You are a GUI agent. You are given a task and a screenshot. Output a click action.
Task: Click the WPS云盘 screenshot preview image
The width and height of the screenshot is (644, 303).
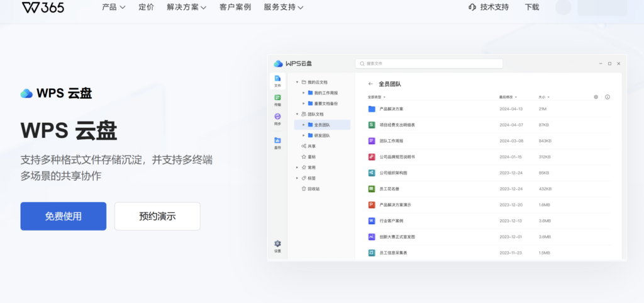(x=447, y=158)
